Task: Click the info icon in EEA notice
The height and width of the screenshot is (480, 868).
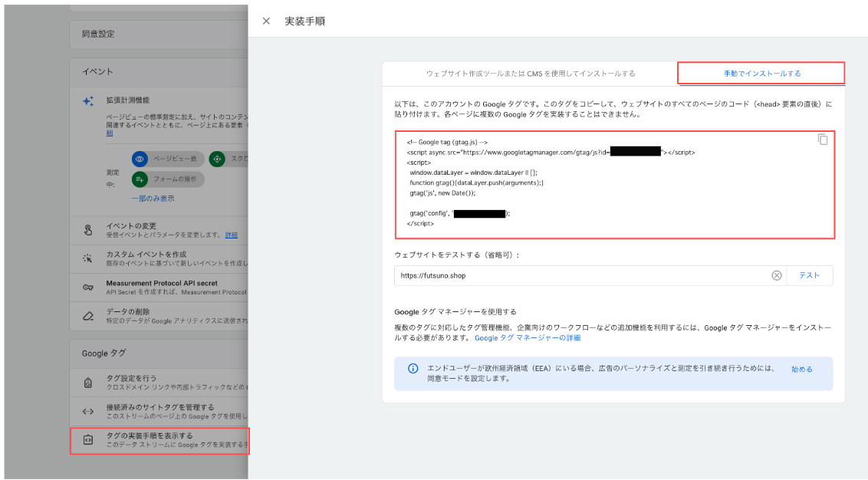Action: pyautogui.click(x=413, y=369)
